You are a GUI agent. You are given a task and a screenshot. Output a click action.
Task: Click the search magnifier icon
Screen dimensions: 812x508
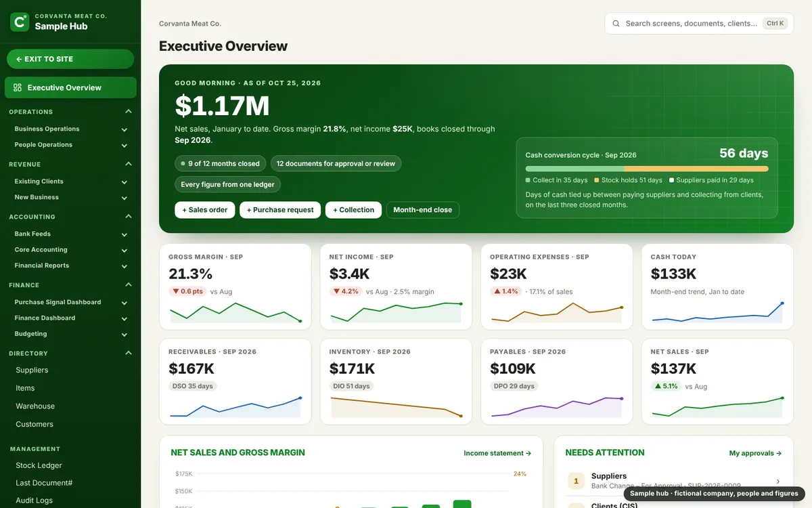616,24
